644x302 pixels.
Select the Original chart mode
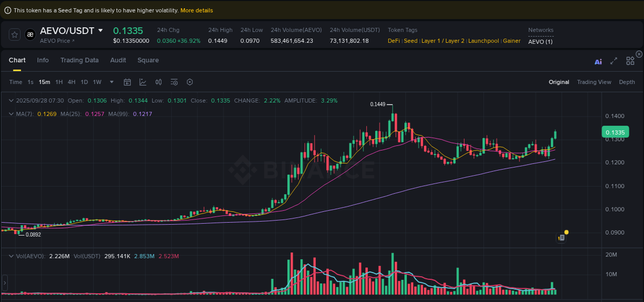tap(559, 82)
